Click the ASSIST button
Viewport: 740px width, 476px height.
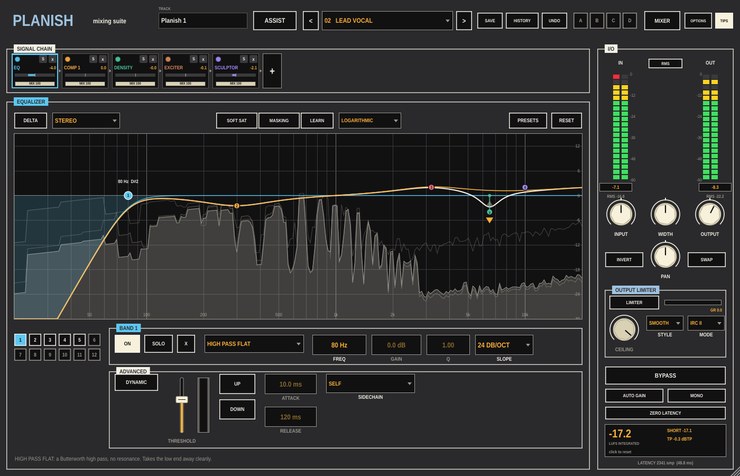pyautogui.click(x=275, y=21)
